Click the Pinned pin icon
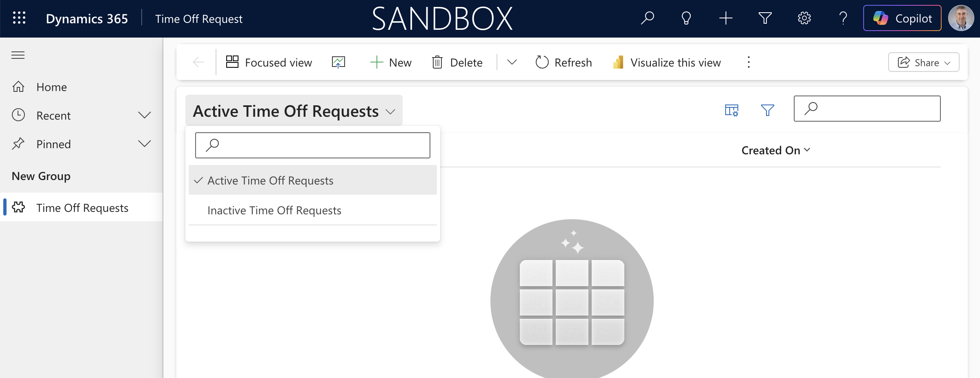Image resolution: width=980 pixels, height=378 pixels. point(18,144)
